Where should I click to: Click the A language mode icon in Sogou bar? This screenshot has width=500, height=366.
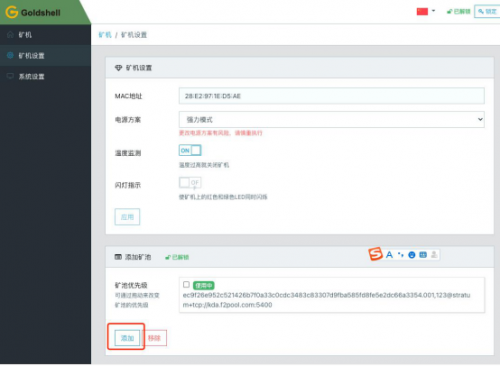click(x=389, y=255)
